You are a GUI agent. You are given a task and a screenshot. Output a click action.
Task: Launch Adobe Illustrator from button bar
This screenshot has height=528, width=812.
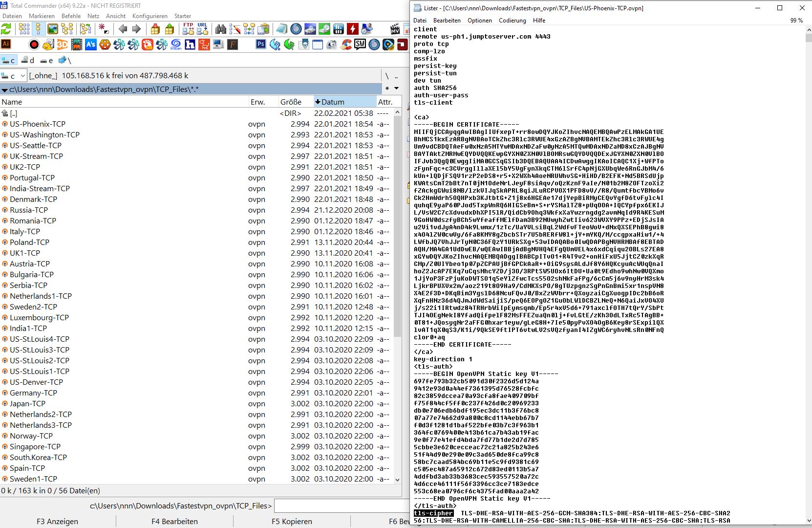click(x=6, y=44)
